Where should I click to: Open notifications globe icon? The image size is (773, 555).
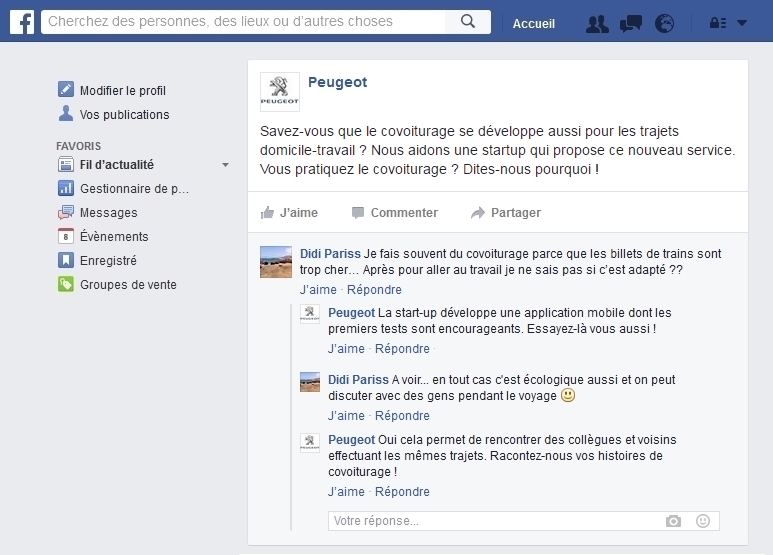tap(664, 24)
